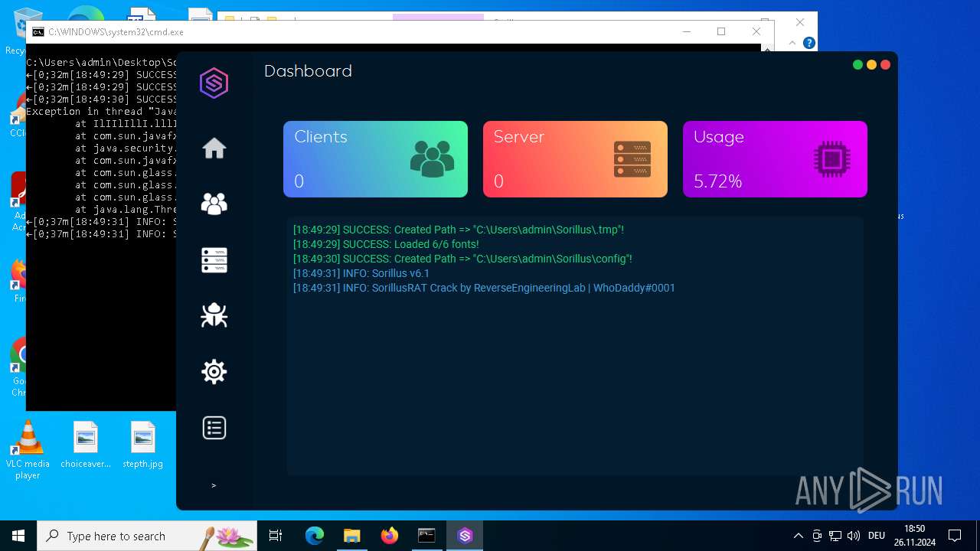
Task: Launch Firefox from taskbar
Action: coord(389,536)
